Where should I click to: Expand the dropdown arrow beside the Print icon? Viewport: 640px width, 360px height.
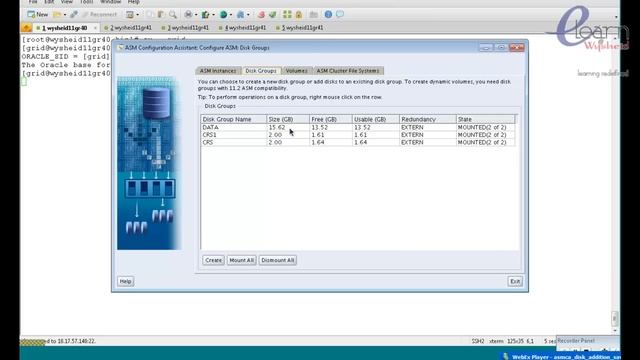point(196,15)
